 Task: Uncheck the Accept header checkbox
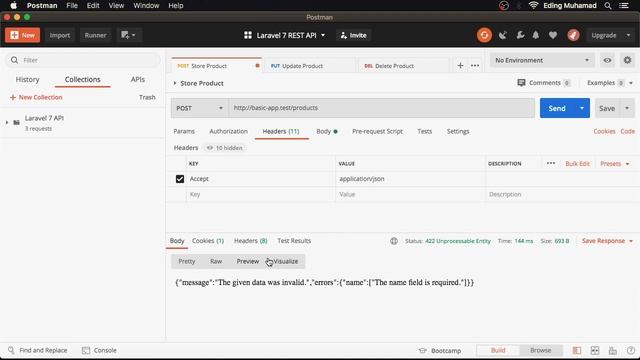(180, 179)
